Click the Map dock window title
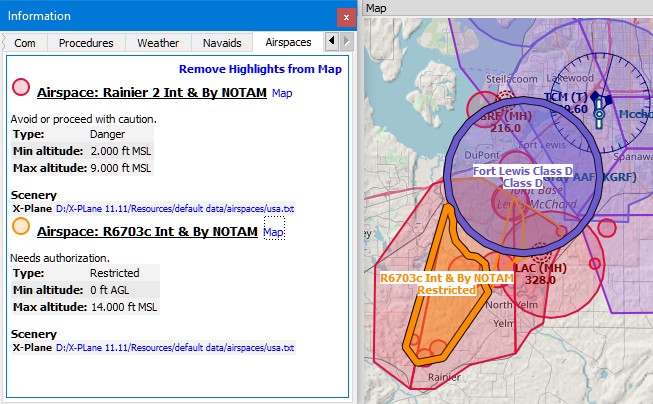This screenshot has height=404, width=653. tap(376, 8)
